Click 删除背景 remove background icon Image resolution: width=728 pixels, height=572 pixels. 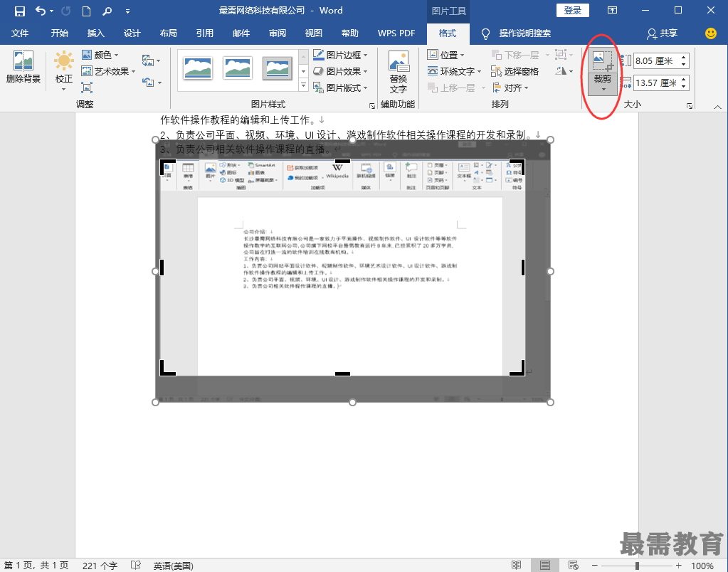tap(23, 67)
